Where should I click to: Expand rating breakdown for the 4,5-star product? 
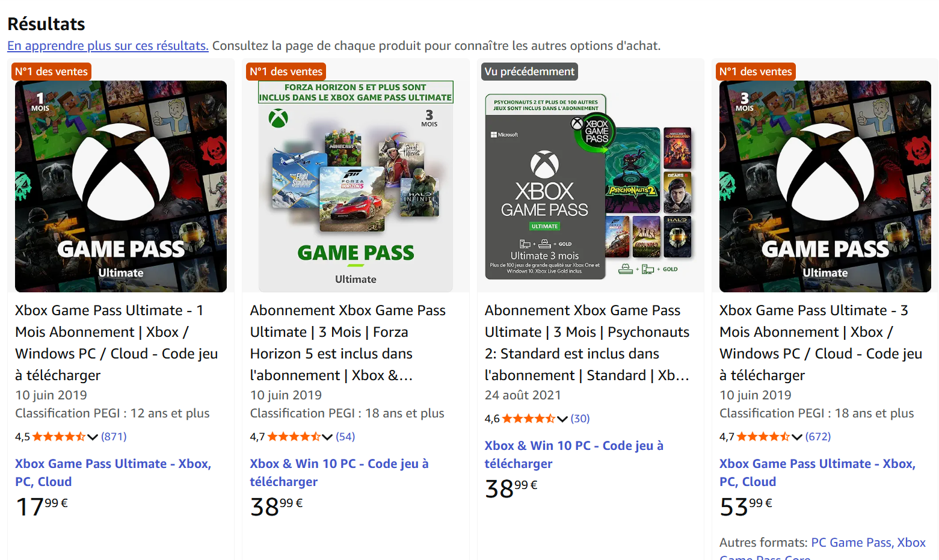(93, 437)
